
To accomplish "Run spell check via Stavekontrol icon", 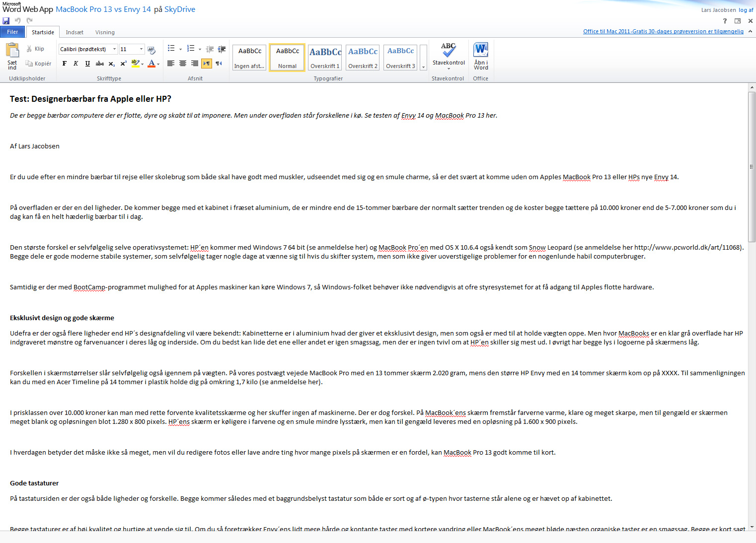I will [x=449, y=50].
